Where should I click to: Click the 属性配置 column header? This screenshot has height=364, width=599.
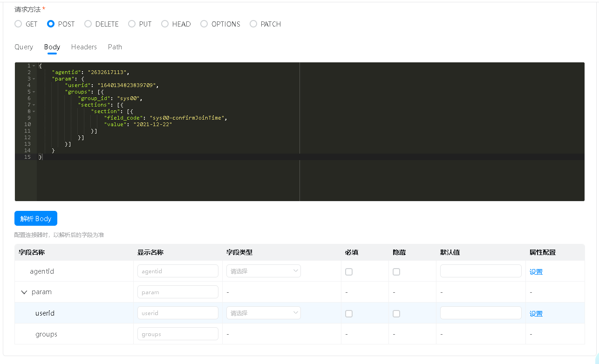click(x=543, y=252)
